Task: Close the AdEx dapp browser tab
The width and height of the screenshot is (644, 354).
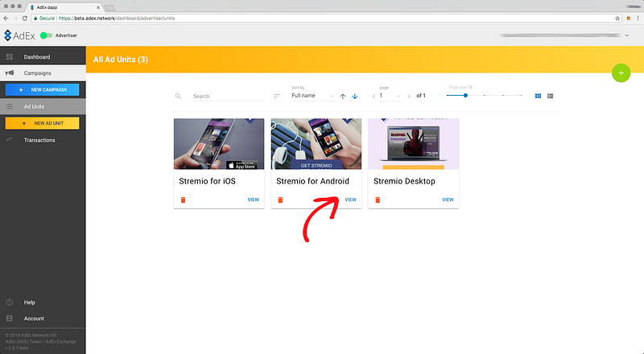Action: (x=98, y=7)
